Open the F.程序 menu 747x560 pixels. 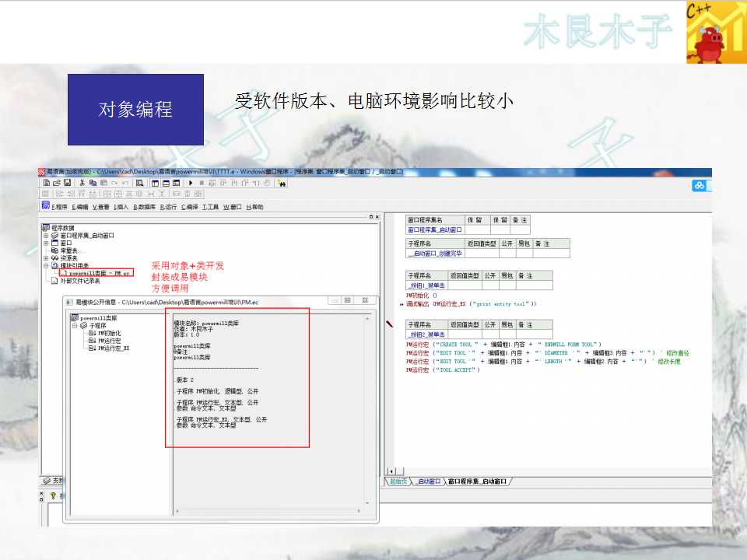60,207
